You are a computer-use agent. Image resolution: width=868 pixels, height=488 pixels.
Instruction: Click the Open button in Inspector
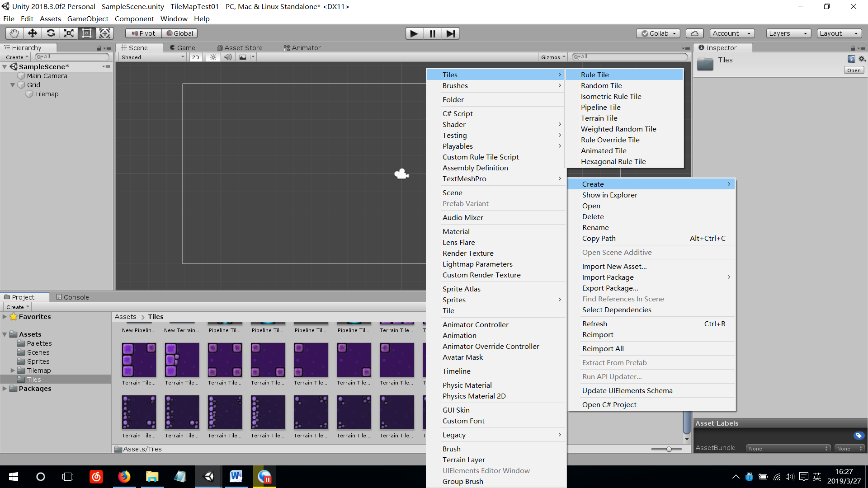coord(854,70)
